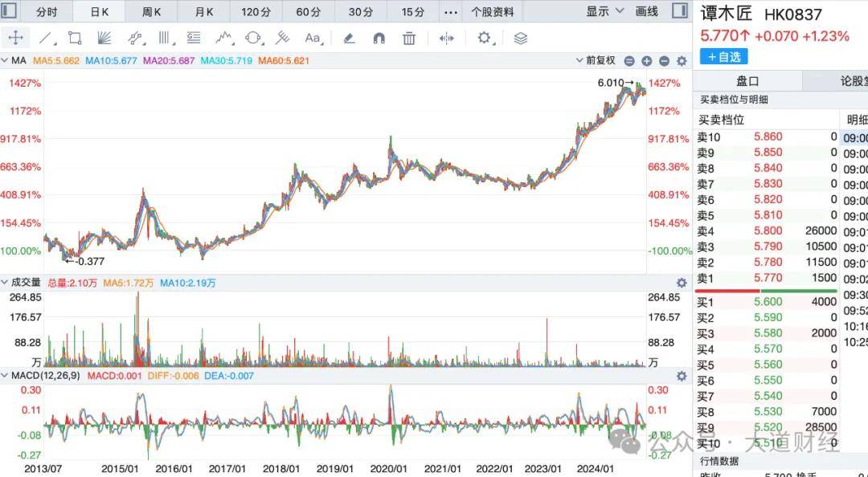Screen dimensions: 868x477
Task: Select the pitchfork drawing tool
Action: click(282, 38)
